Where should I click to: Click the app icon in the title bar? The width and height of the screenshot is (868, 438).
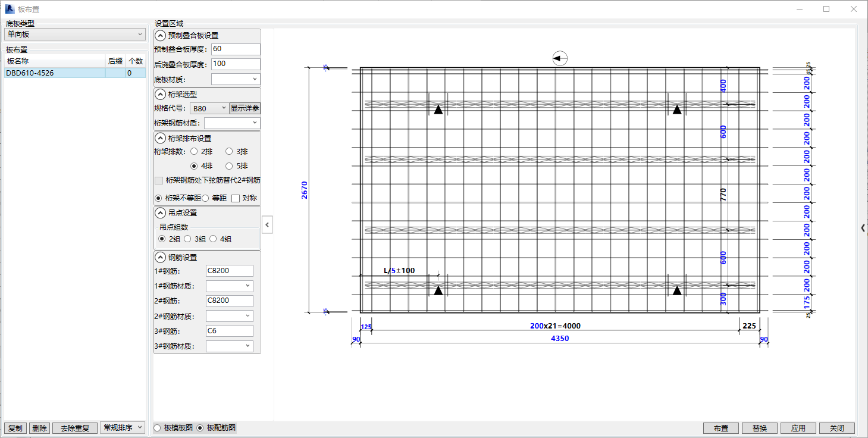[10, 9]
